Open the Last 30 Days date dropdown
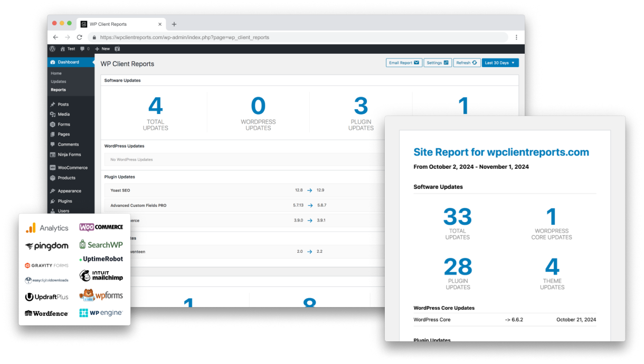 [x=499, y=62]
